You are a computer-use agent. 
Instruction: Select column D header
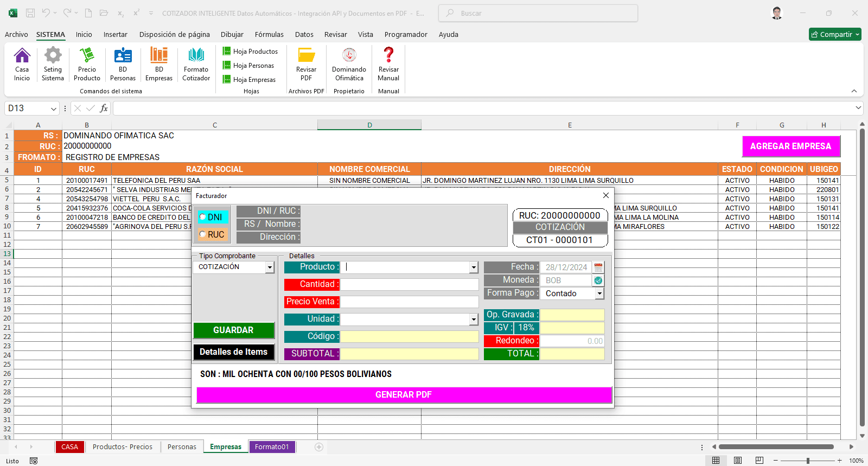[x=369, y=125]
